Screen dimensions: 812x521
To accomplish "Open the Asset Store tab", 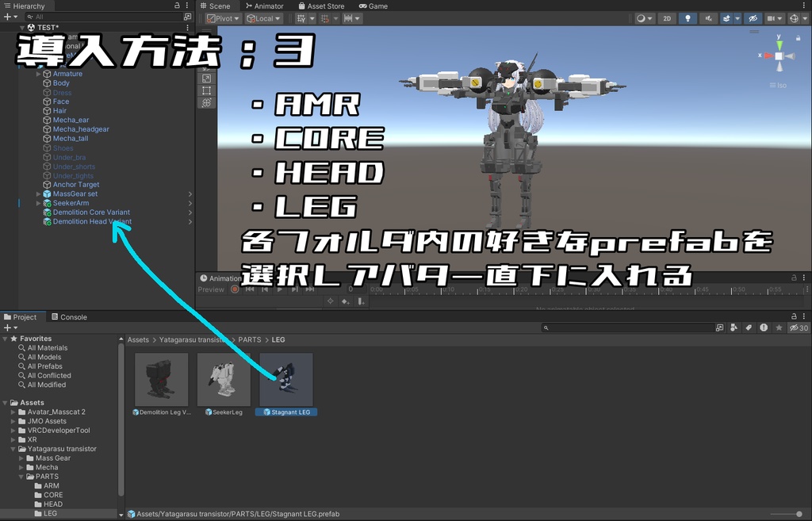I will [322, 6].
